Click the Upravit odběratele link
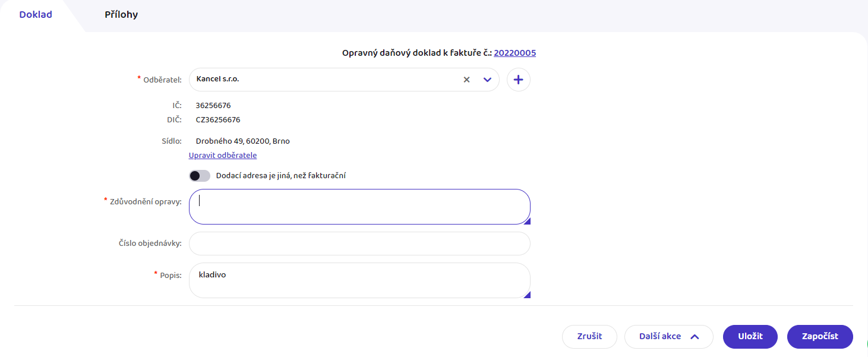This screenshot has width=868, height=357. click(x=223, y=155)
